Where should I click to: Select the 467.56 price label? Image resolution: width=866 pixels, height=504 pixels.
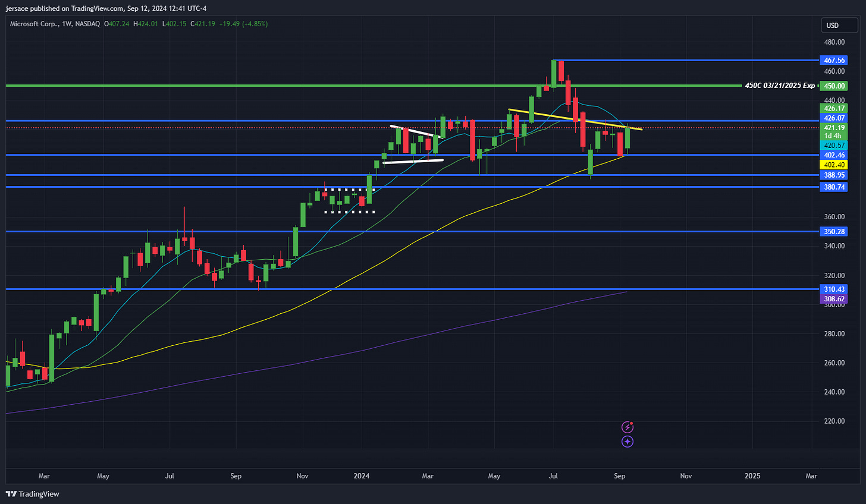pyautogui.click(x=833, y=60)
